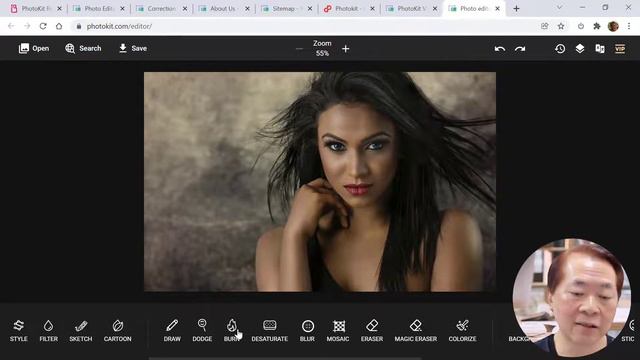This screenshot has height=360, width=640.
Task: Redo the last undone edit
Action: point(520,49)
